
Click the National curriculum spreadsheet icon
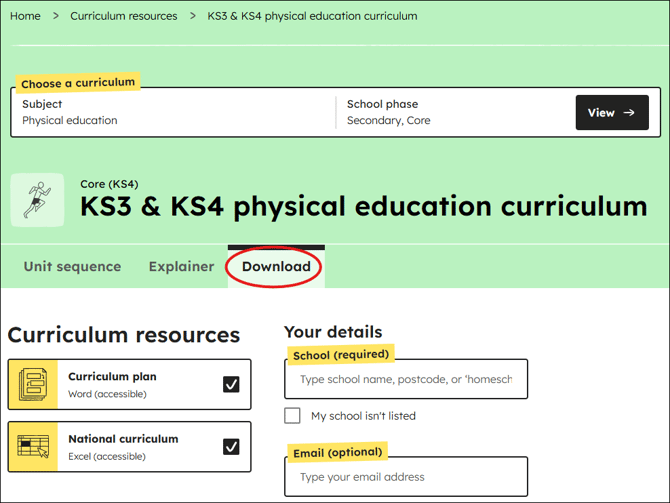(x=33, y=447)
